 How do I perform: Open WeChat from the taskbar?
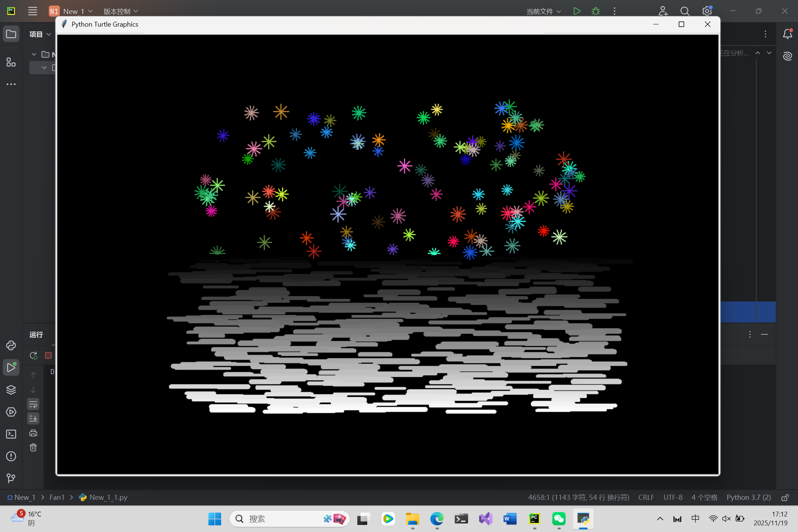559,519
